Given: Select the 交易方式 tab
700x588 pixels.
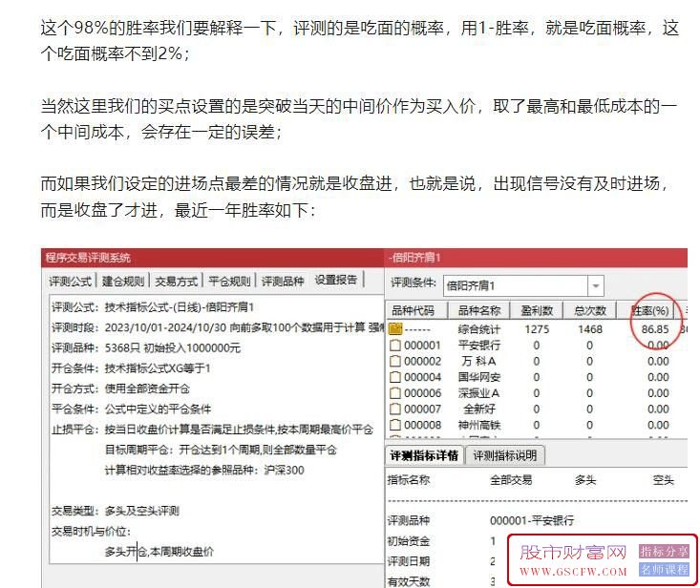Looking at the screenshot, I should pyautogui.click(x=177, y=281).
